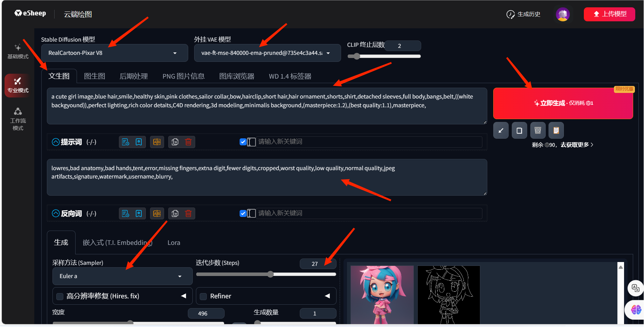This screenshot has width=644, height=327.
Task: Open generation history
Action: click(523, 14)
